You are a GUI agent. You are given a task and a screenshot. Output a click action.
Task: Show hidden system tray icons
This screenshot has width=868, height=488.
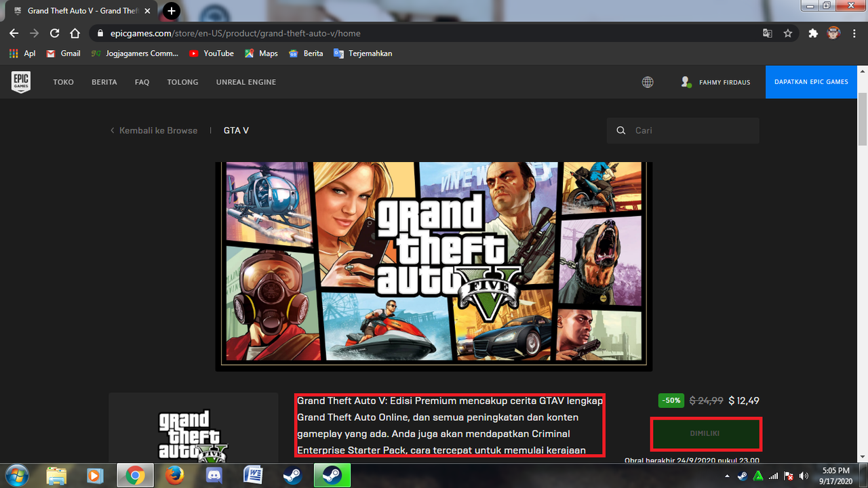pyautogui.click(x=728, y=476)
